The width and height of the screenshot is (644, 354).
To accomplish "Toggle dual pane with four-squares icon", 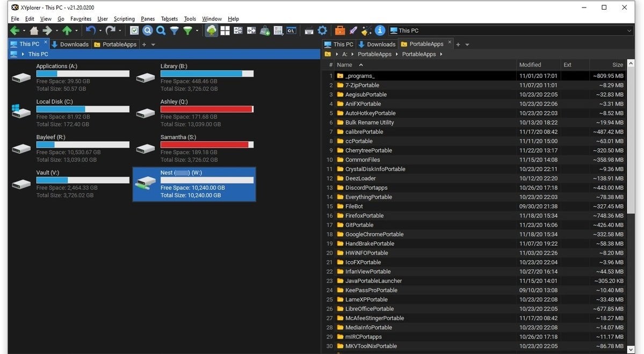I will point(225,31).
